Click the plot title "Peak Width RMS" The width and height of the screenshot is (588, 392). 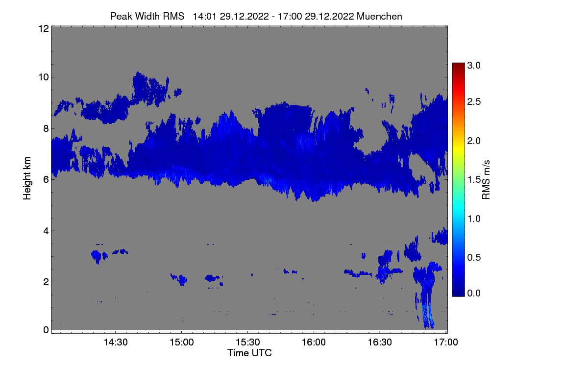pos(147,16)
